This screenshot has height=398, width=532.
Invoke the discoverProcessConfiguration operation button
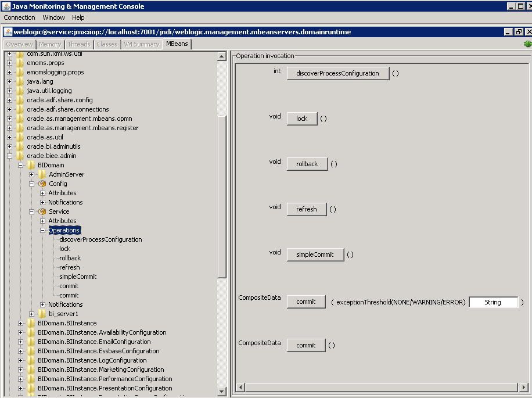[x=338, y=73]
